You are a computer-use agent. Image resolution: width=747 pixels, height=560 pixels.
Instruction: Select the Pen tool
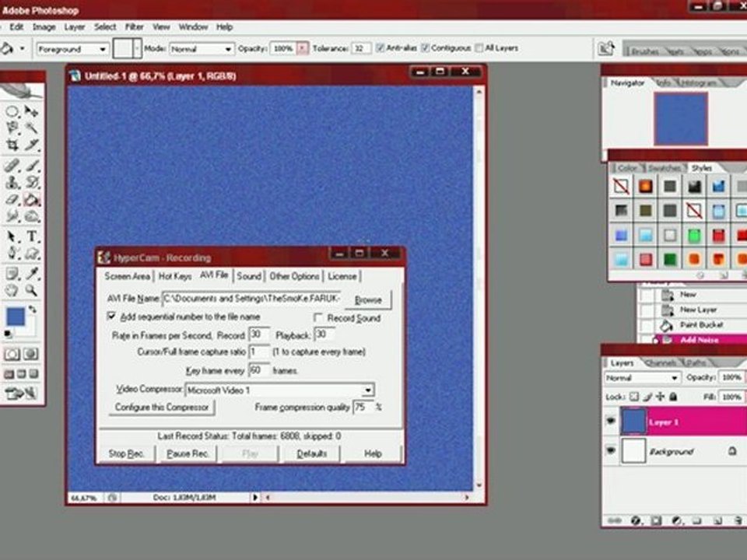12,254
